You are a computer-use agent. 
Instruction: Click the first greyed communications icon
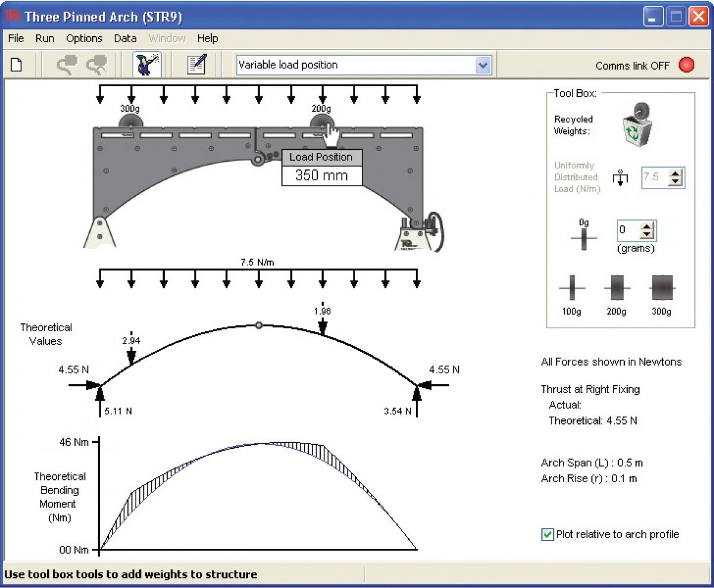(x=67, y=65)
